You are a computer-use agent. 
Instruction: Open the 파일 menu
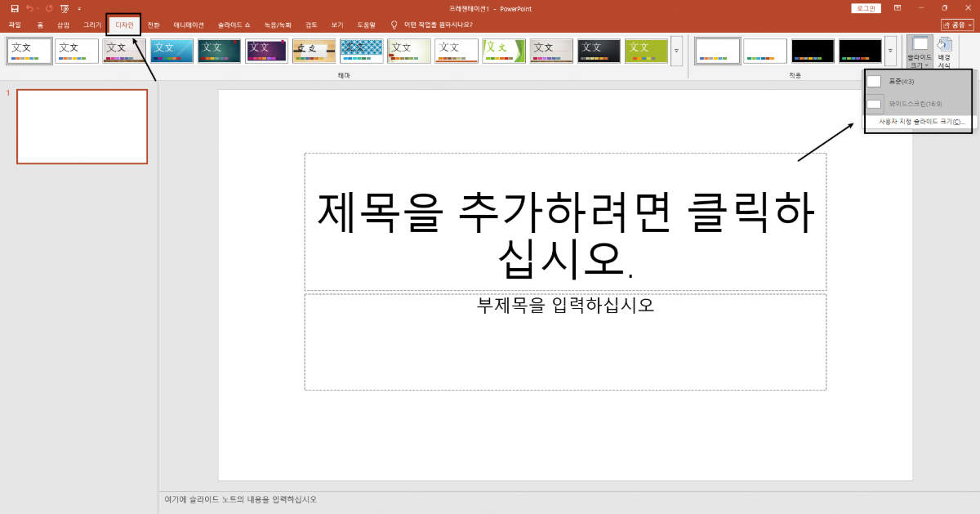14,24
